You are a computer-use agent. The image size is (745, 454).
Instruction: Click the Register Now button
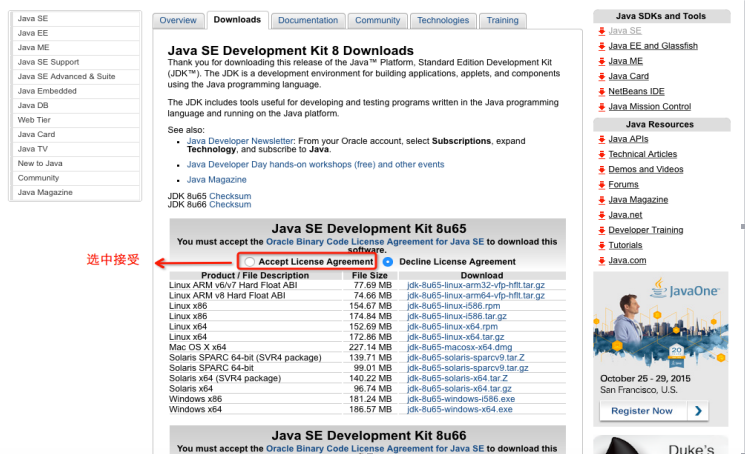pyautogui.click(x=654, y=411)
